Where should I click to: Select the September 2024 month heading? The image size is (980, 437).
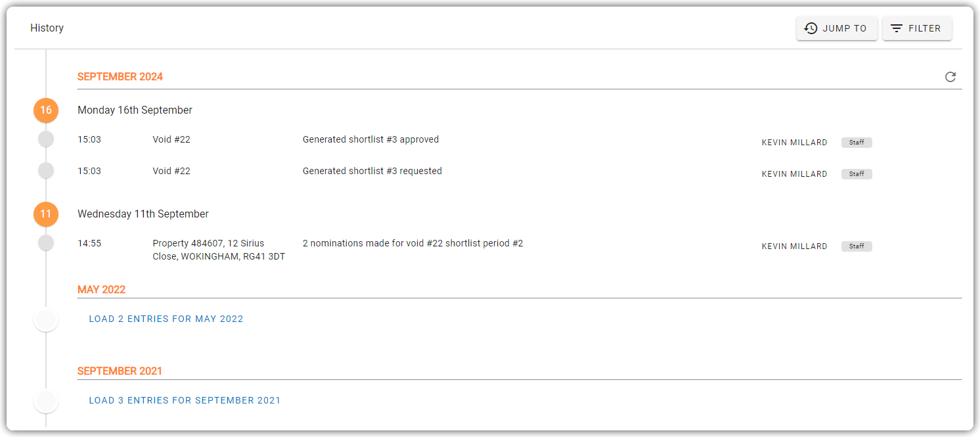point(120,77)
